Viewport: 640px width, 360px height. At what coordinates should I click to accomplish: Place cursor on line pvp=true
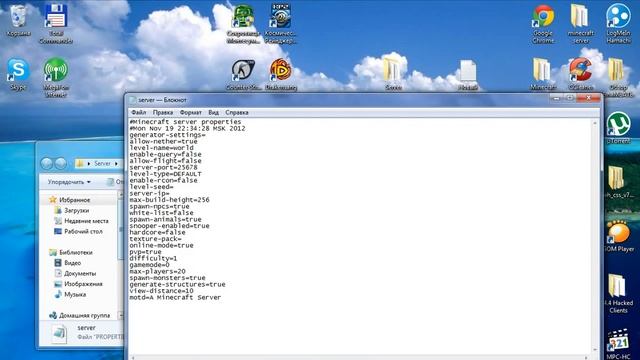click(x=146, y=252)
